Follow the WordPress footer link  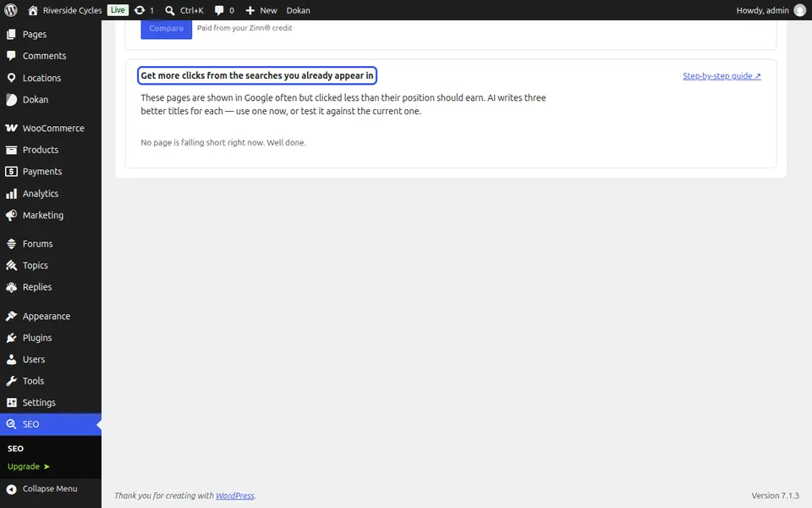coord(234,495)
